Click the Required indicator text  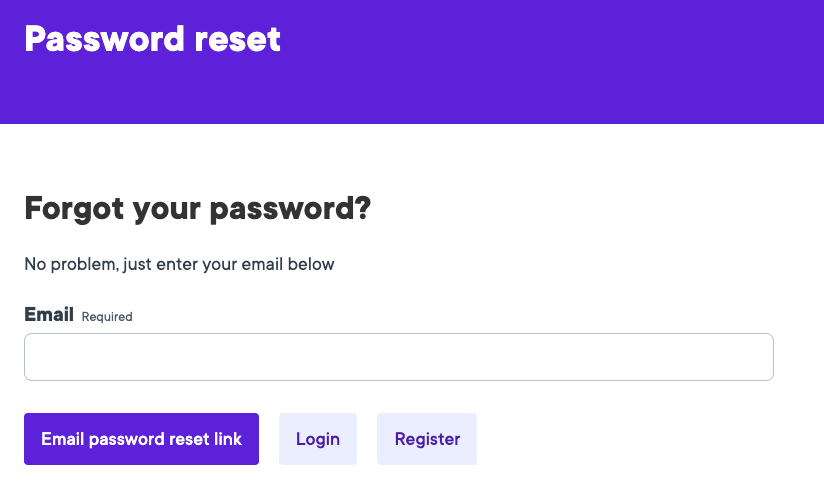point(107,317)
